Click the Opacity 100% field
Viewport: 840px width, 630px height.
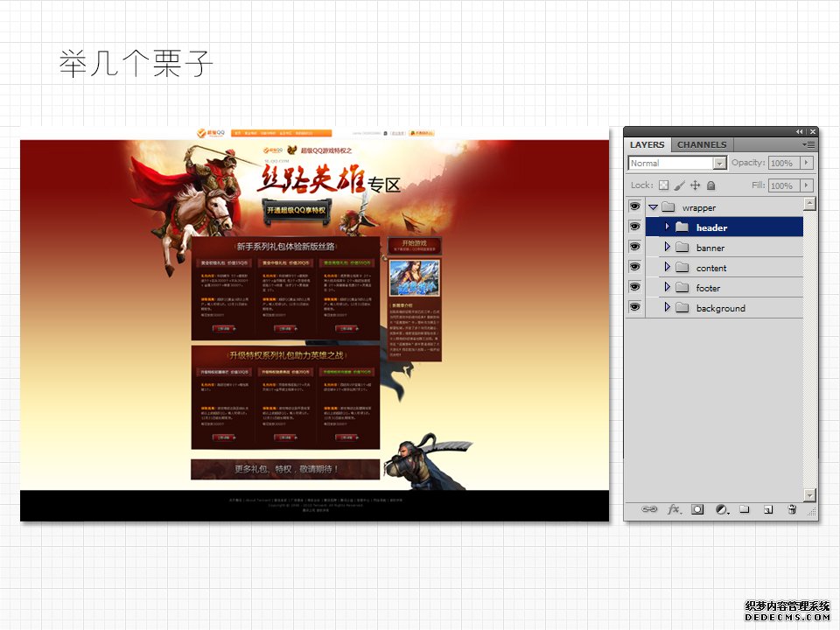784,163
